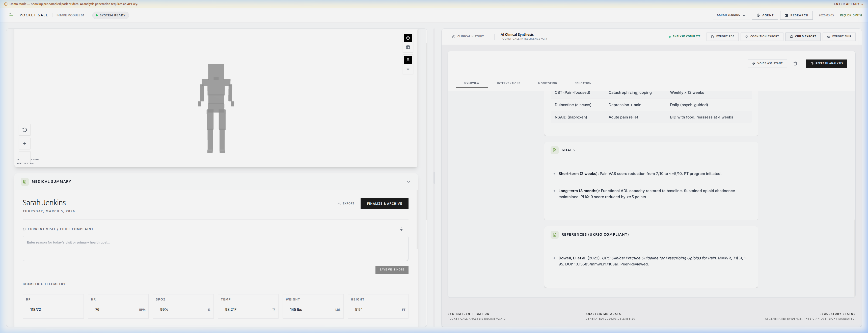Toggle the skeleton spine body layer
The image size is (868, 333).
pyautogui.click(x=408, y=69)
